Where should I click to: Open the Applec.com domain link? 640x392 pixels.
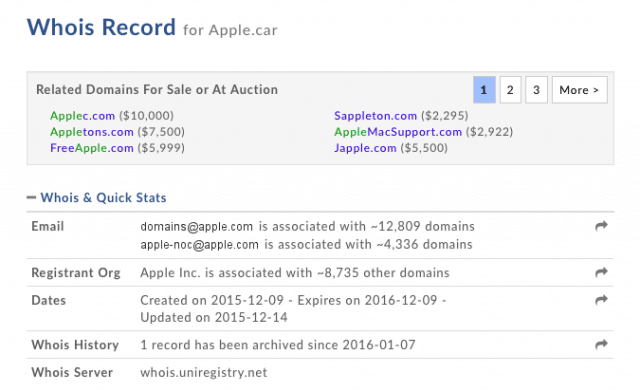click(82, 116)
